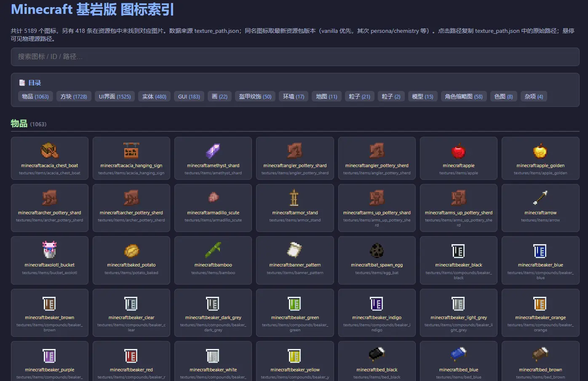Click the amethyst_shard crystal icon

click(x=213, y=150)
